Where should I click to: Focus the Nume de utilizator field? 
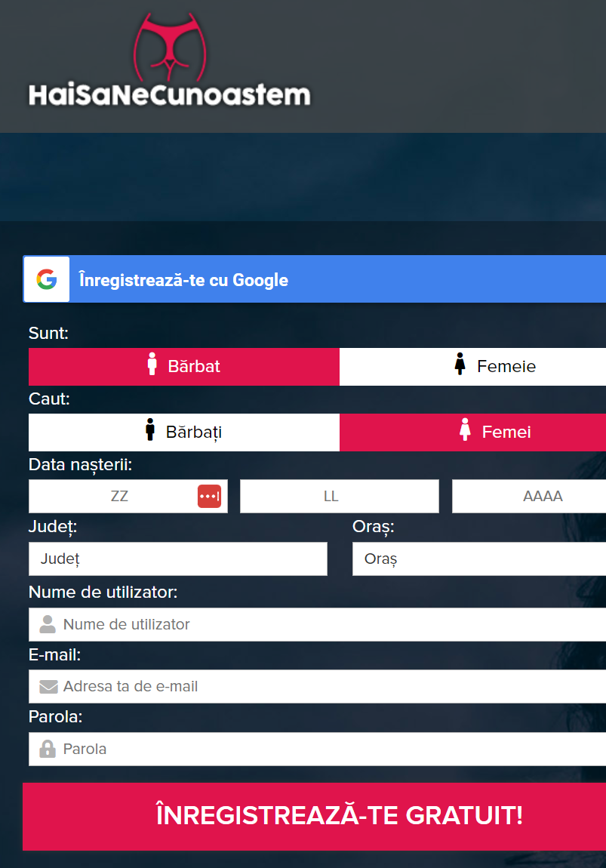pyautogui.click(x=317, y=624)
